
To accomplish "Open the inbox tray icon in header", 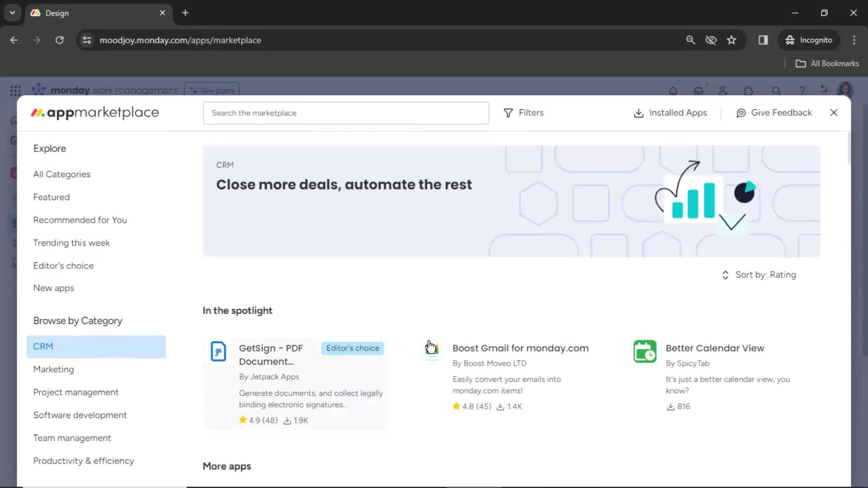I will 698,91.
